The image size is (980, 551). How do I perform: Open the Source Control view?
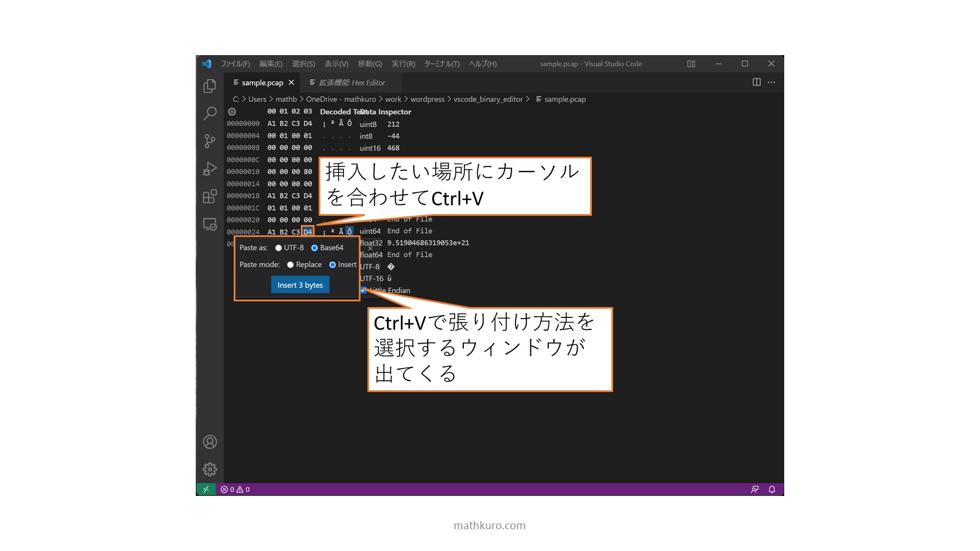(210, 141)
